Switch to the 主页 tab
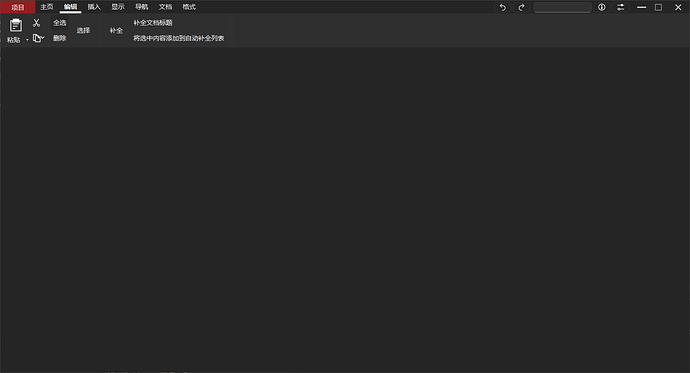This screenshot has height=373, width=690. coord(47,7)
